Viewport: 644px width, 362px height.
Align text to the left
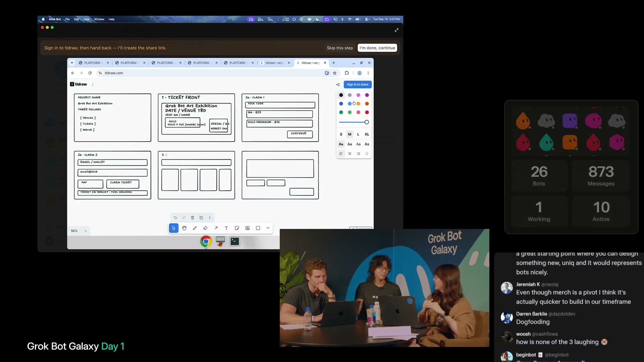tap(341, 154)
